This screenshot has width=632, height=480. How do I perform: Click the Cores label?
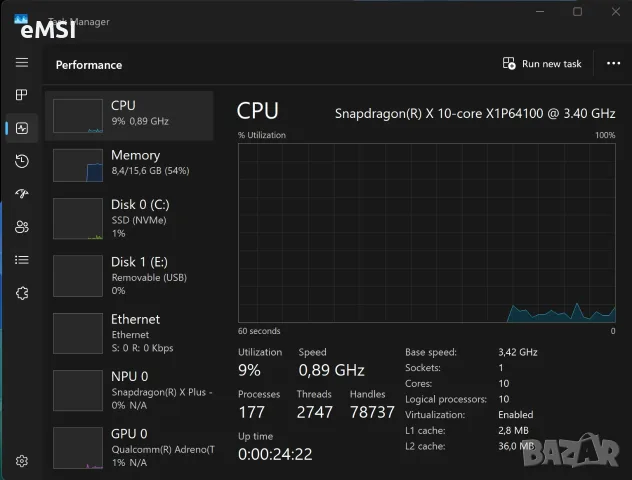pyautogui.click(x=418, y=383)
